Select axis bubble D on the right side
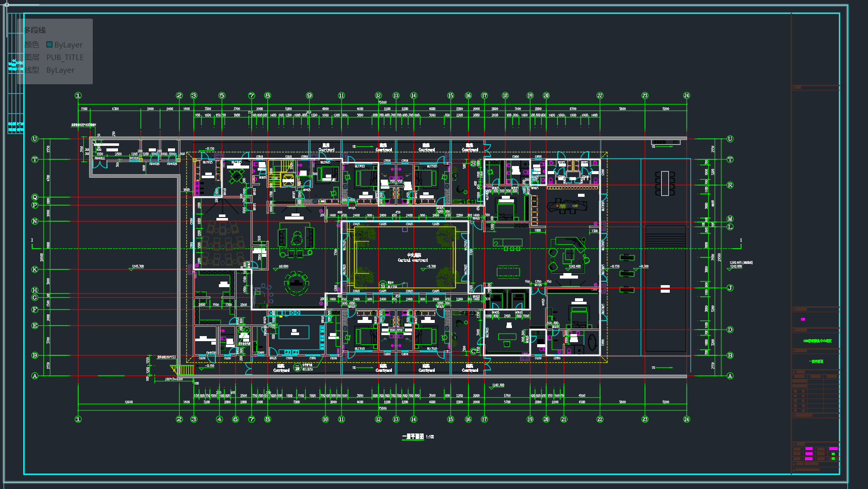This screenshot has height=489, width=868. coord(730,330)
